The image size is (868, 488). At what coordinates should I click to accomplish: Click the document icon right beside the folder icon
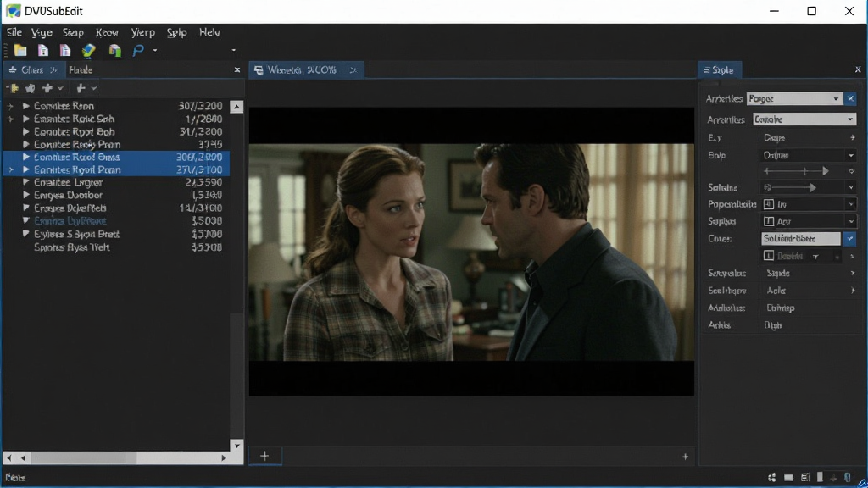point(43,50)
